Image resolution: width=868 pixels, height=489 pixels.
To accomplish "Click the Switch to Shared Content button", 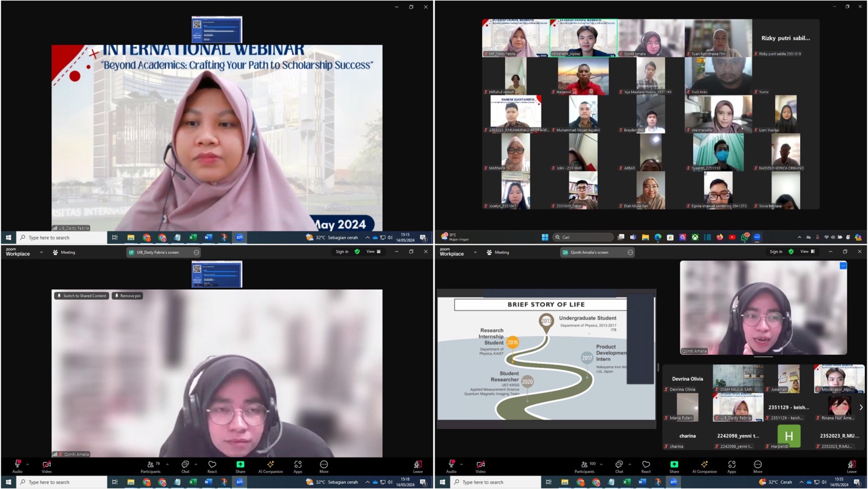I will pos(81,296).
